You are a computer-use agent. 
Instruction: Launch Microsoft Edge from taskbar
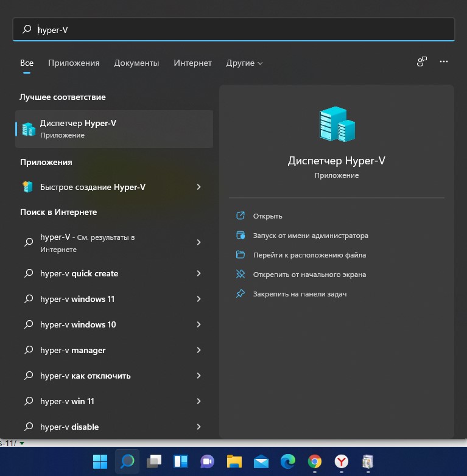point(288,461)
